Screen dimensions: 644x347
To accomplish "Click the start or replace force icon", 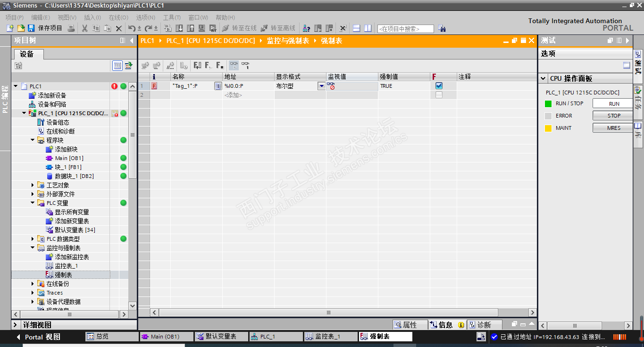I will click(x=209, y=66).
